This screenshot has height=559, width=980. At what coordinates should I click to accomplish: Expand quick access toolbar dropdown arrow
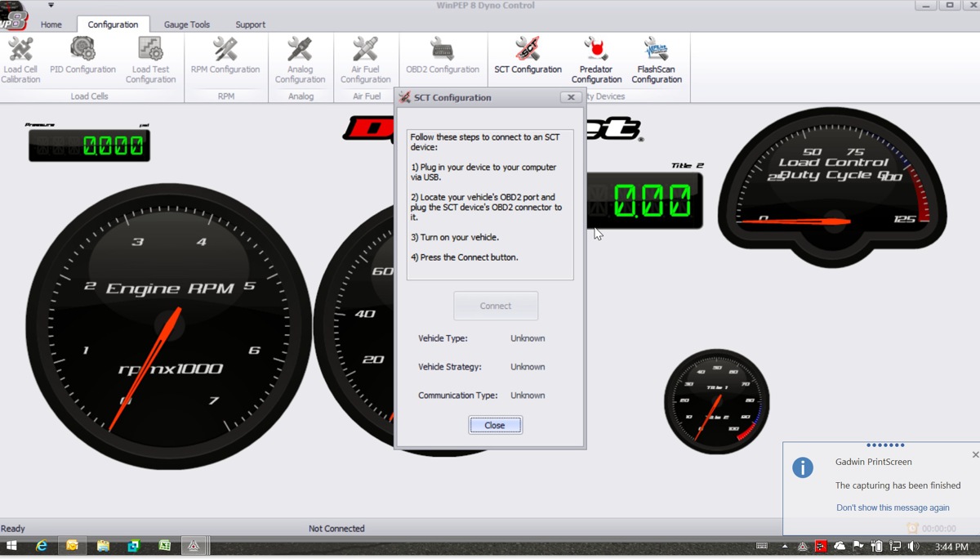pyautogui.click(x=51, y=5)
